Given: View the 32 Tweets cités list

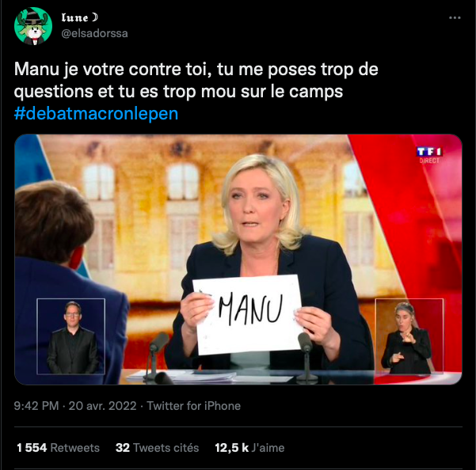Looking at the screenshot, I should pyautogui.click(x=158, y=448).
